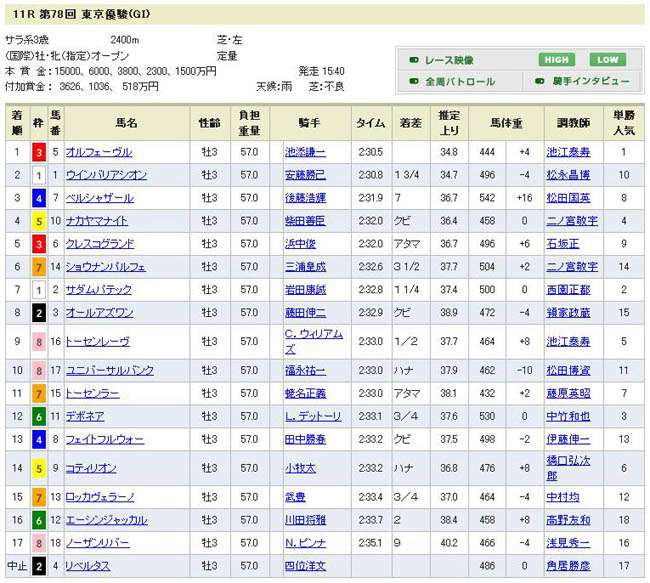Open the 全周パトロール video link
650x583 pixels.
point(460,82)
